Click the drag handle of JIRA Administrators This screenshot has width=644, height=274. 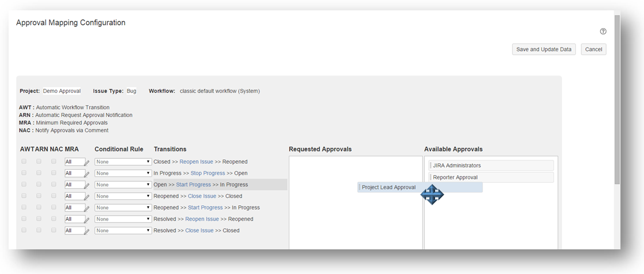[x=430, y=166]
